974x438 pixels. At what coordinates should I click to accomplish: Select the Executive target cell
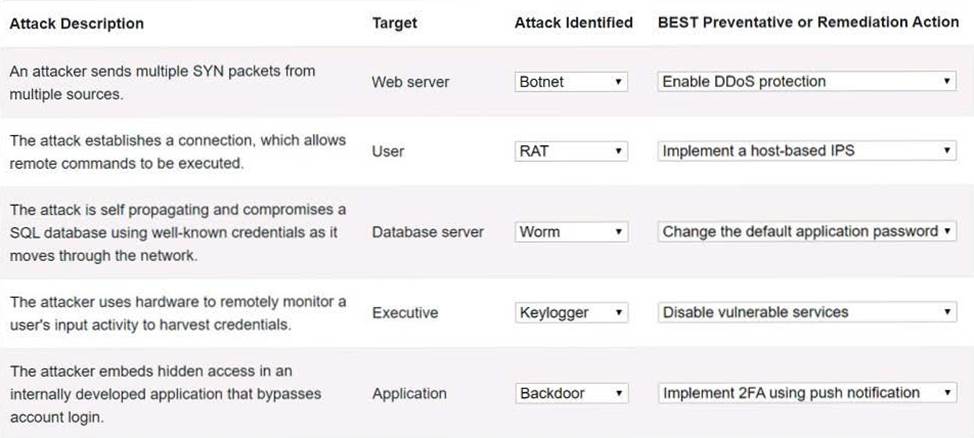click(x=405, y=313)
